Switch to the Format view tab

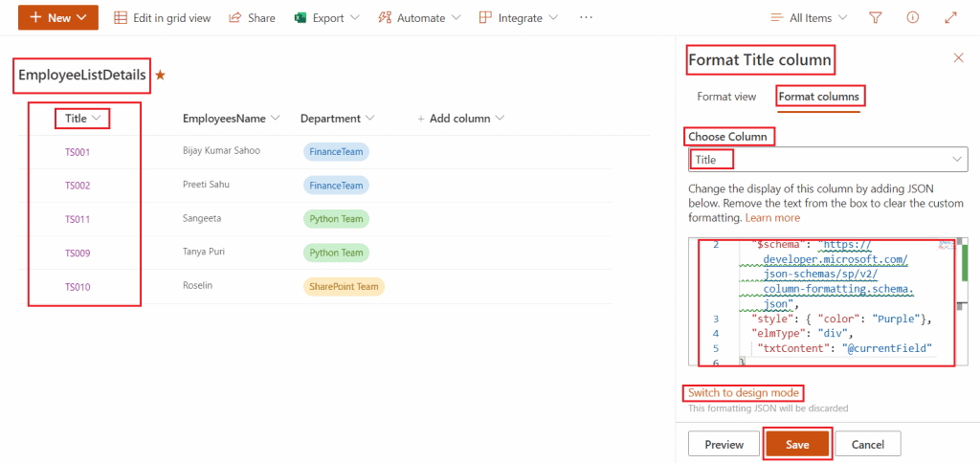pyautogui.click(x=727, y=97)
